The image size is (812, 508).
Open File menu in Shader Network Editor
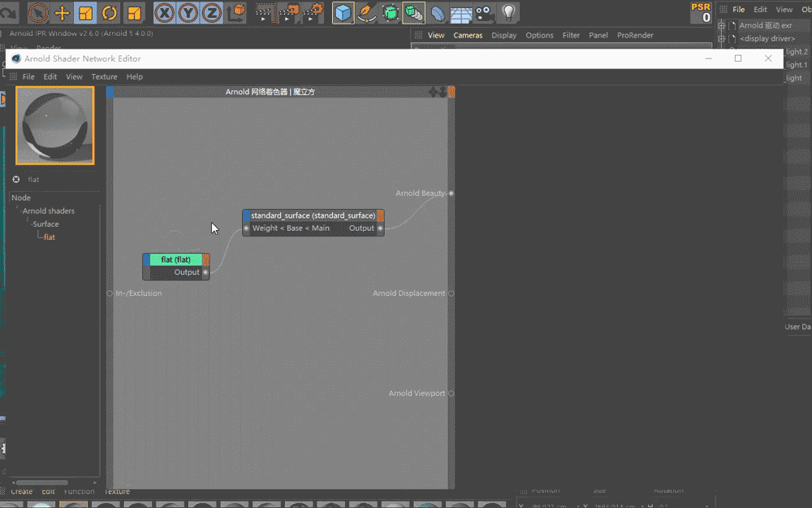[28, 76]
